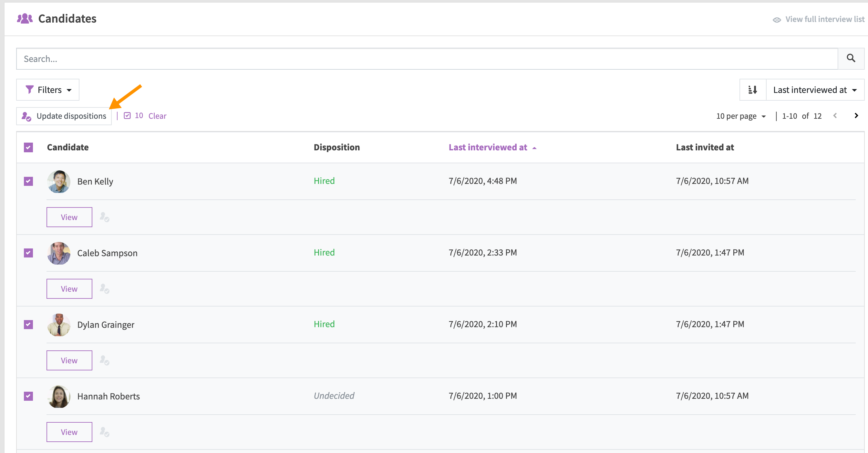The image size is (868, 453).
Task: Click Dylan Grainger's avatar thumbnail
Action: pyautogui.click(x=59, y=325)
